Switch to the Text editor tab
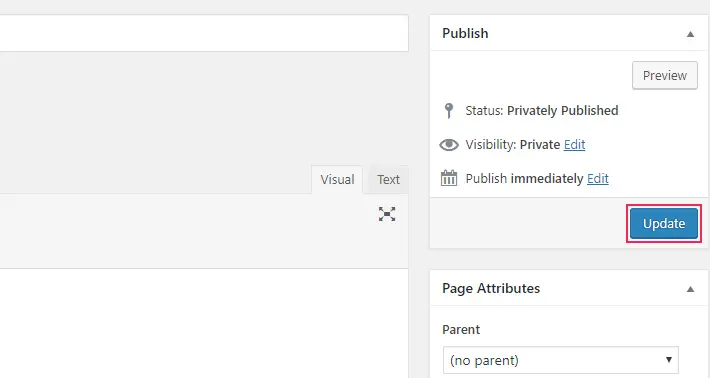Image resolution: width=710 pixels, height=378 pixels. [x=388, y=180]
